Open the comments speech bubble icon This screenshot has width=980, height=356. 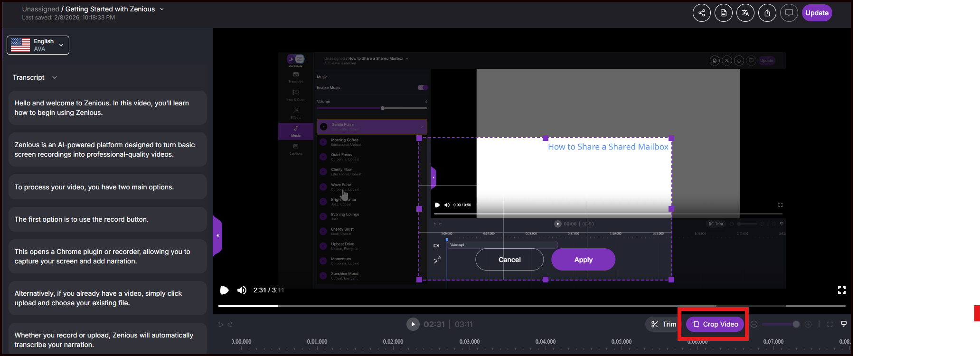click(x=789, y=13)
